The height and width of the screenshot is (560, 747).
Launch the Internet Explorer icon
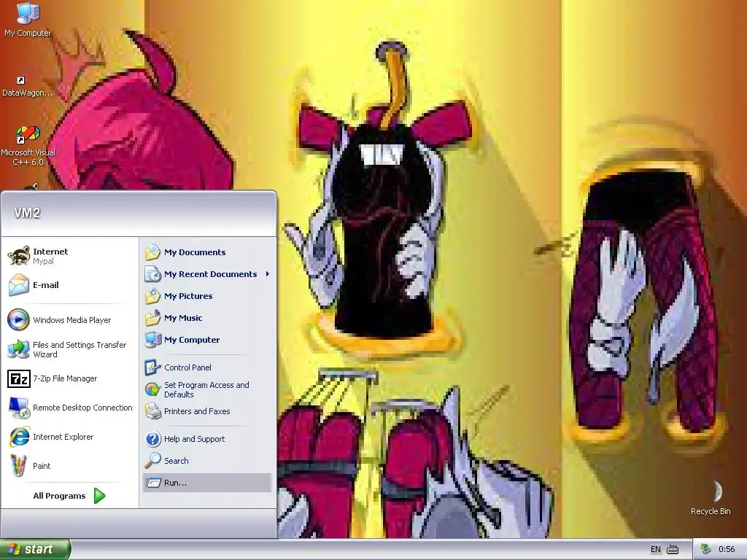tap(19, 437)
